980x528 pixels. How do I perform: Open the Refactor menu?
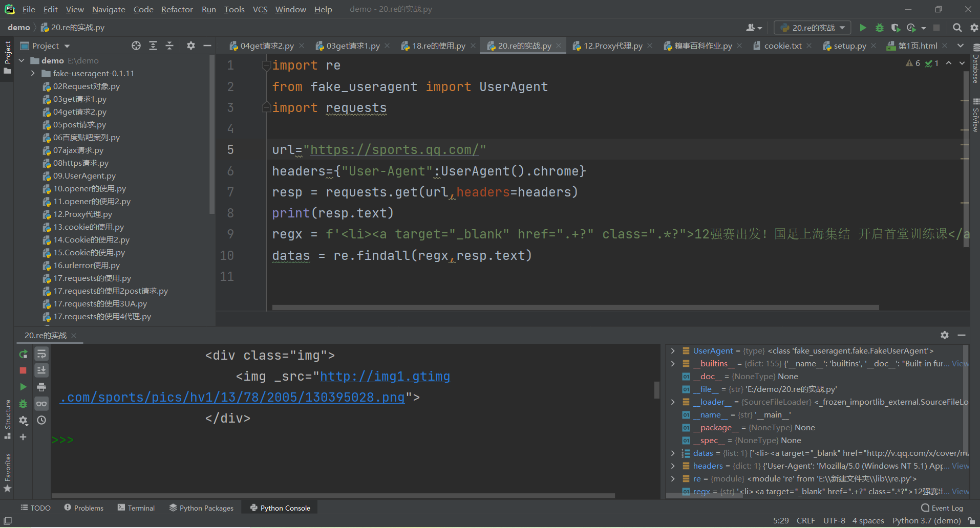tap(177, 9)
